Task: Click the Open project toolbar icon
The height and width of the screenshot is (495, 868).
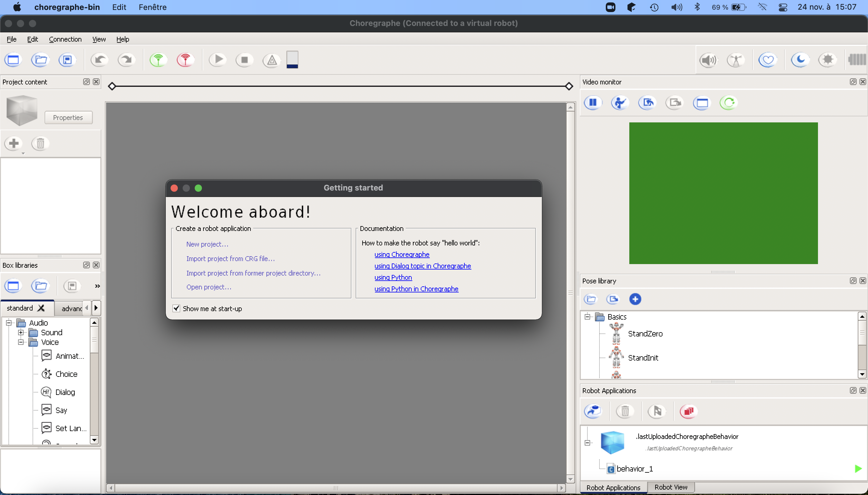Action: click(40, 60)
